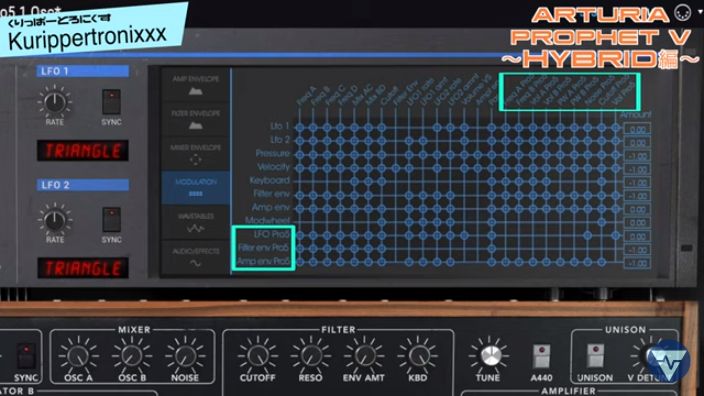Click the Amount field for Keyboard row

(x=637, y=183)
